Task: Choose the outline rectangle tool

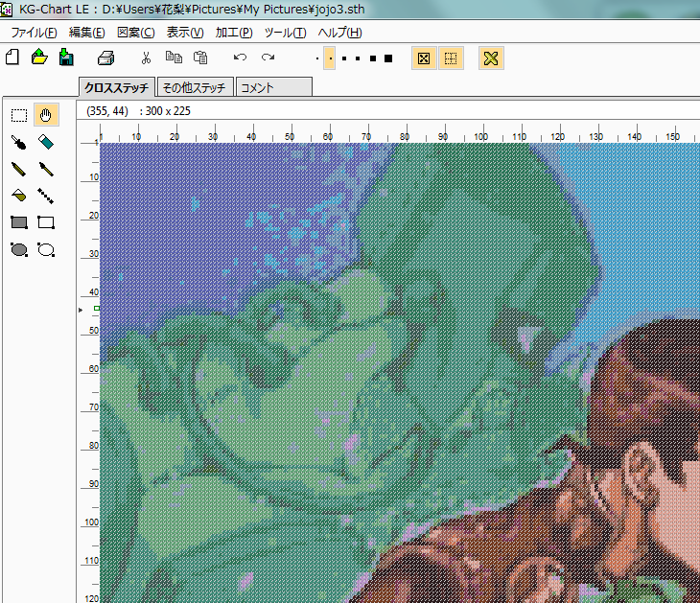Action: (46, 222)
